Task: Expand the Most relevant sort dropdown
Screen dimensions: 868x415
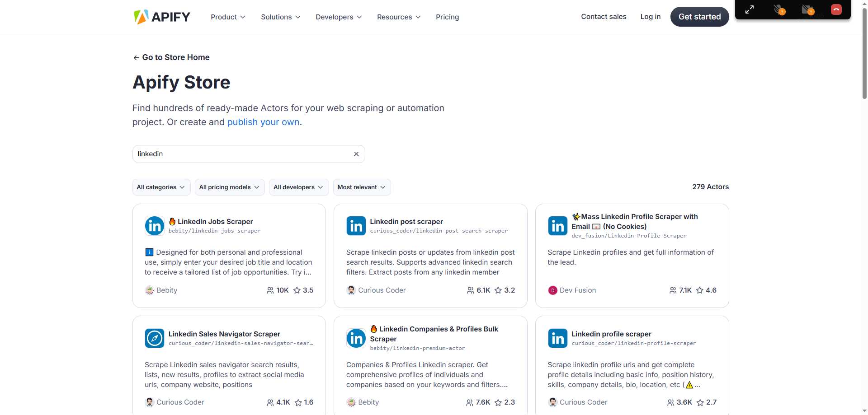Action: coord(362,187)
